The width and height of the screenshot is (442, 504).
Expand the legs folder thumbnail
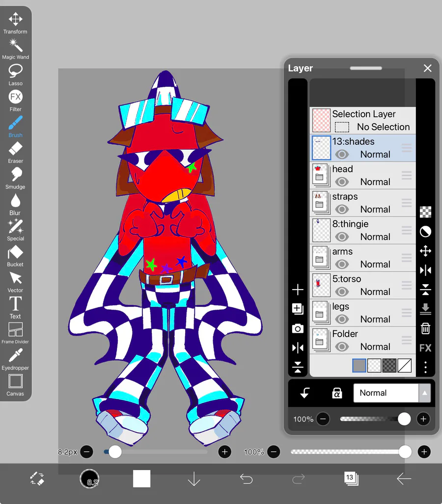321,313
